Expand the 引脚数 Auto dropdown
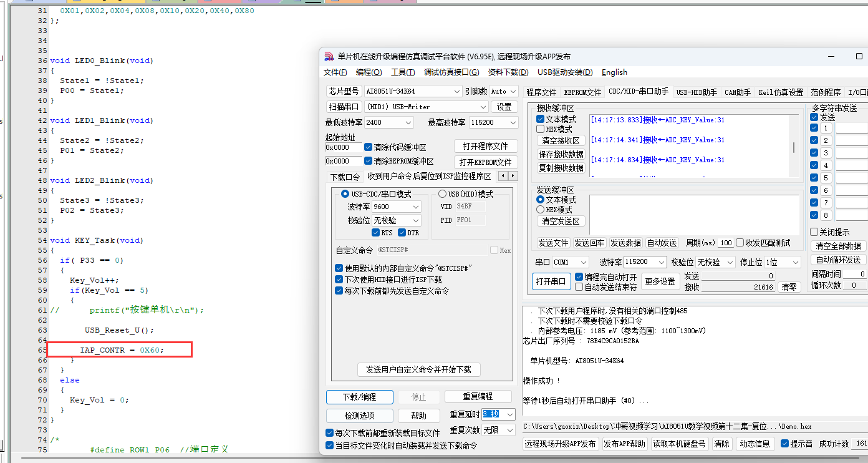Screen dimensions: 868x463 pos(513,91)
